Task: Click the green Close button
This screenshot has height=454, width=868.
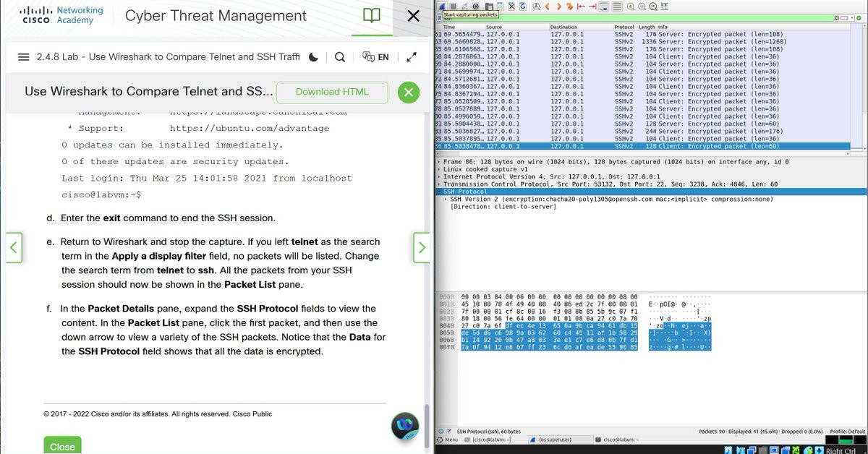Action: [62, 446]
